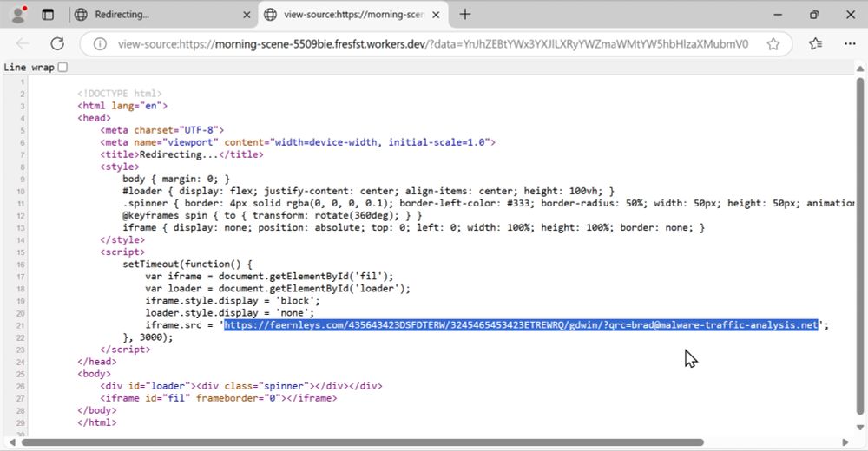The width and height of the screenshot is (868, 451).
Task: Click the @keyframes spin line
Action: pyautogui.click(x=273, y=215)
